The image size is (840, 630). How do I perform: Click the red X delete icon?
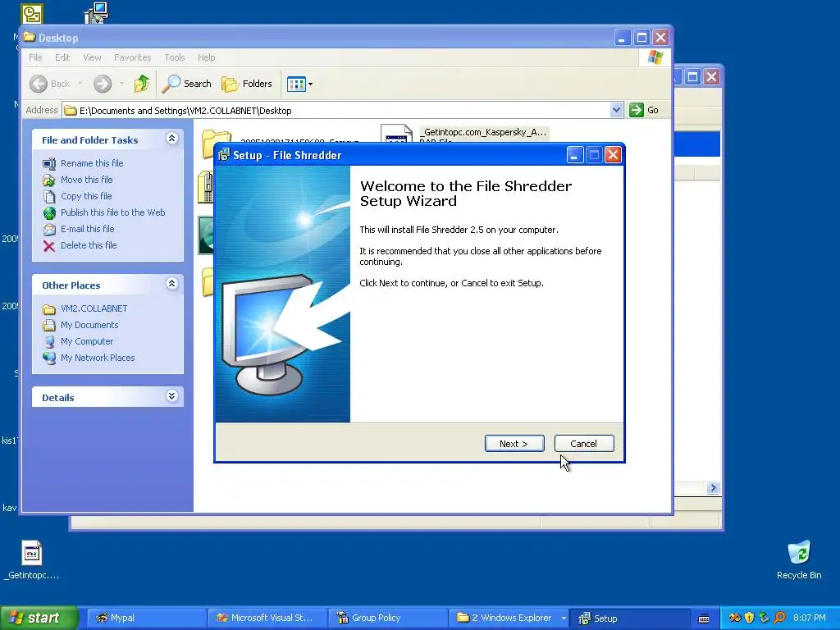click(x=49, y=246)
